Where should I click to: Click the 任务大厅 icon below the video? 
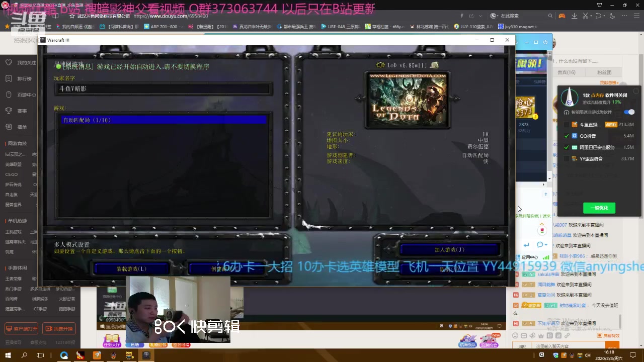[x=112, y=341]
